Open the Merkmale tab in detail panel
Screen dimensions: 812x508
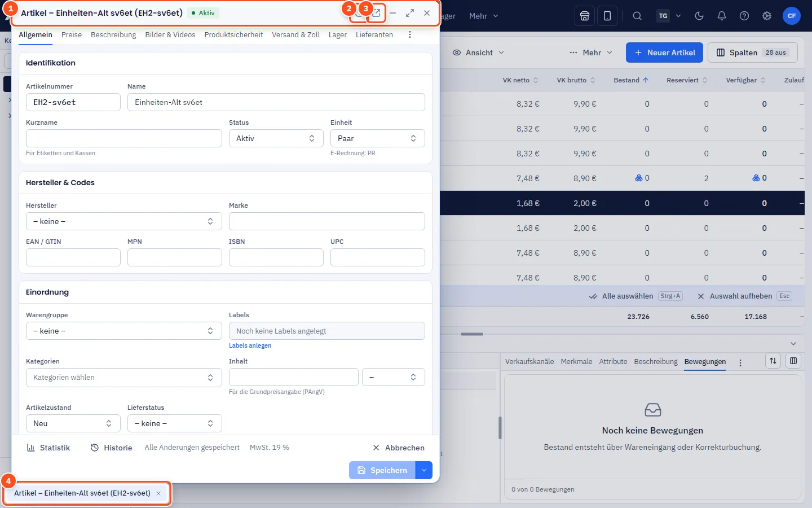(576, 362)
